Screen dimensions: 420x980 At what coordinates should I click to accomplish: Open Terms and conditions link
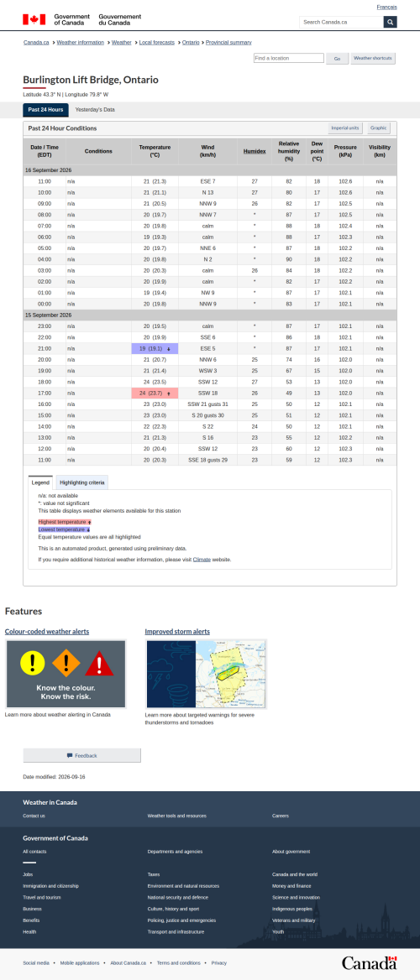pyautogui.click(x=178, y=962)
